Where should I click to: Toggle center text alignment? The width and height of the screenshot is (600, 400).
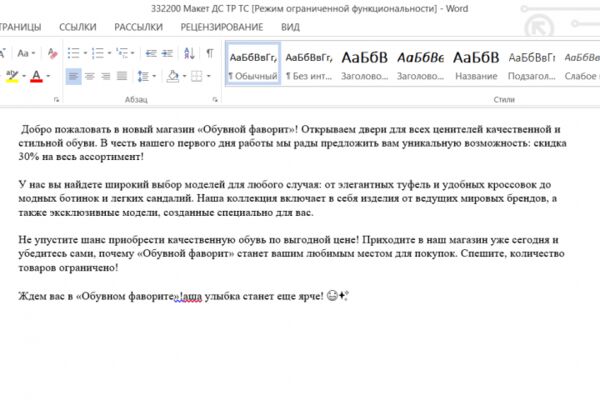(x=90, y=76)
